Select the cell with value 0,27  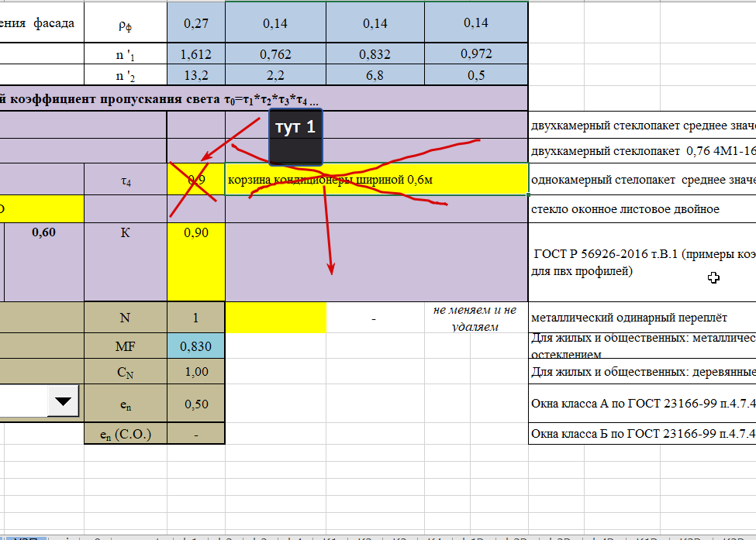(196, 22)
